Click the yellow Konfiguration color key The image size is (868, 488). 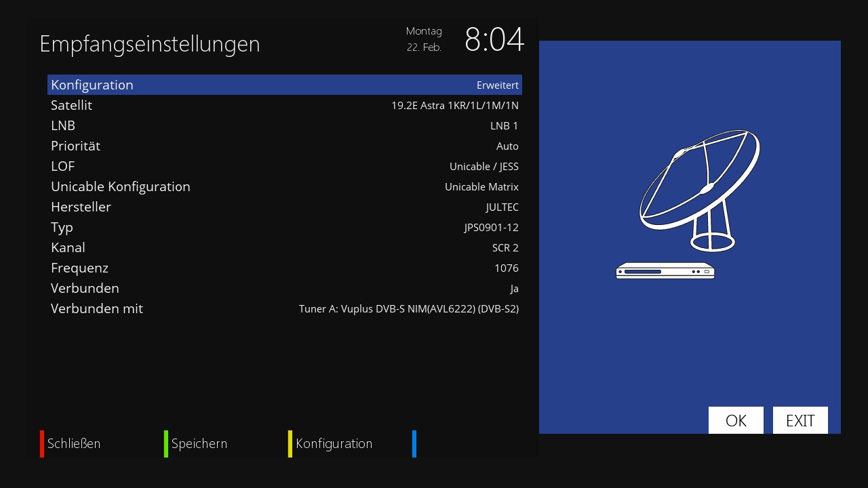pyautogui.click(x=331, y=444)
